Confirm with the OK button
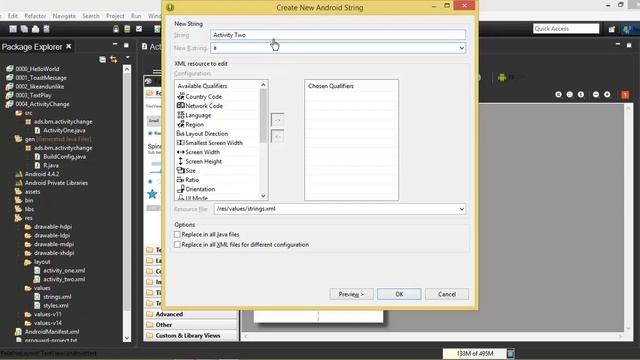Image resolution: width=640 pixels, height=360 pixels. 399,294
